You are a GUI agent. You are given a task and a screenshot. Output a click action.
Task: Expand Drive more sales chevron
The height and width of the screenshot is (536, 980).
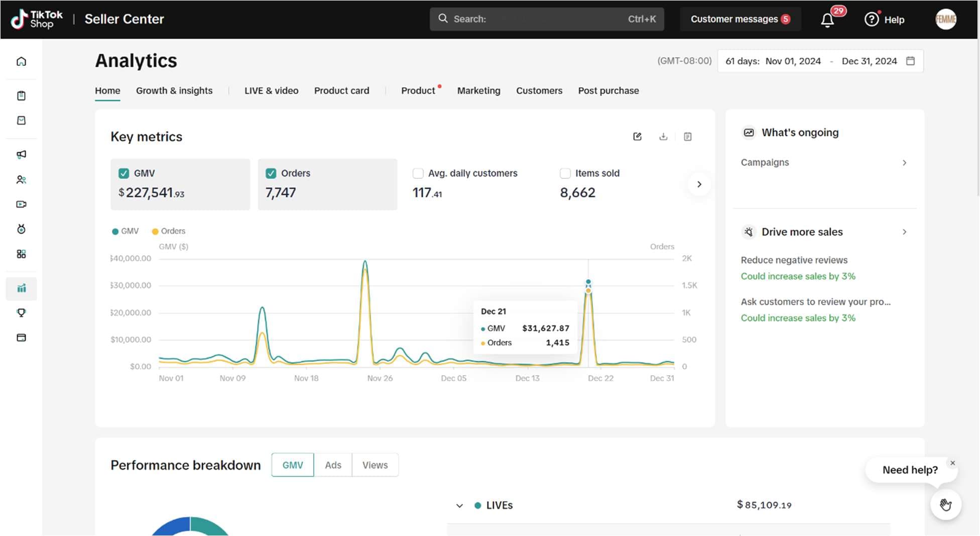coord(904,232)
